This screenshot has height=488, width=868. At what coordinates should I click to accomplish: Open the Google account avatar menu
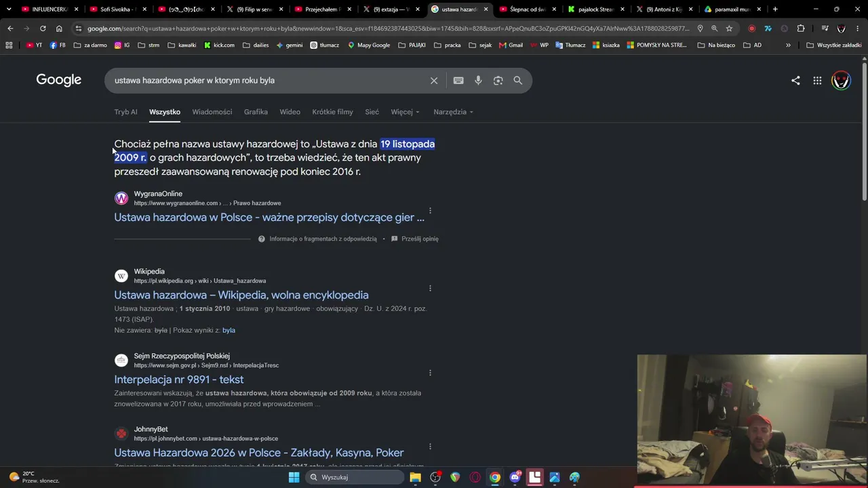[x=841, y=81]
